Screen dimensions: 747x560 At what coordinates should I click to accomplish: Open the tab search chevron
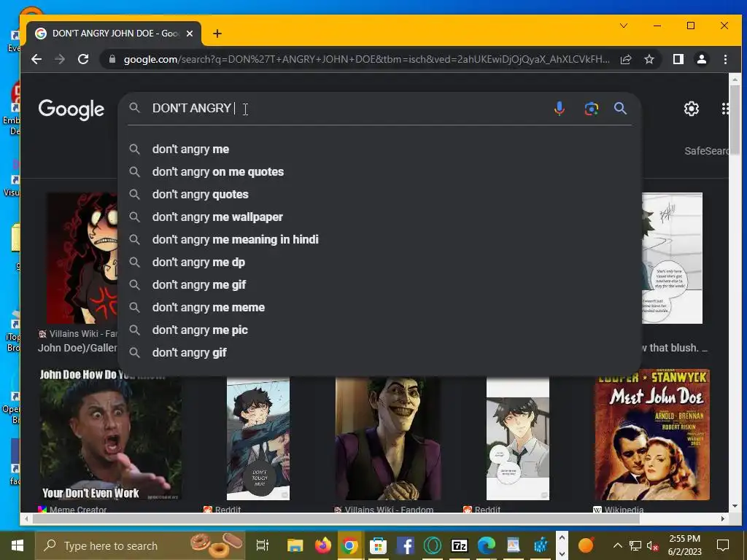click(623, 26)
